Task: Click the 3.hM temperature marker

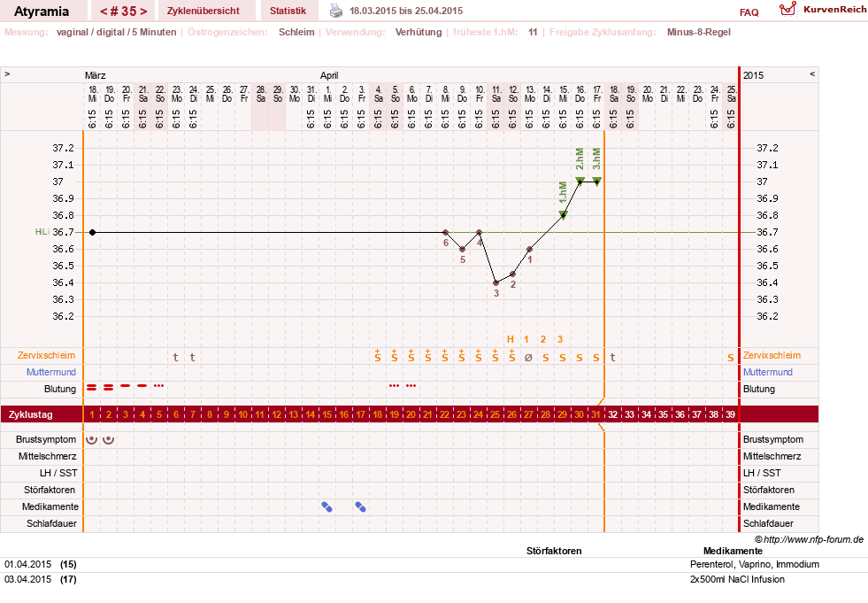Action: [596, 181]
